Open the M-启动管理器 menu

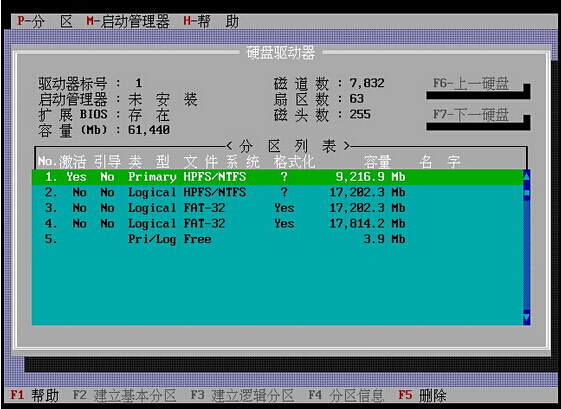(x=128, y=21)
